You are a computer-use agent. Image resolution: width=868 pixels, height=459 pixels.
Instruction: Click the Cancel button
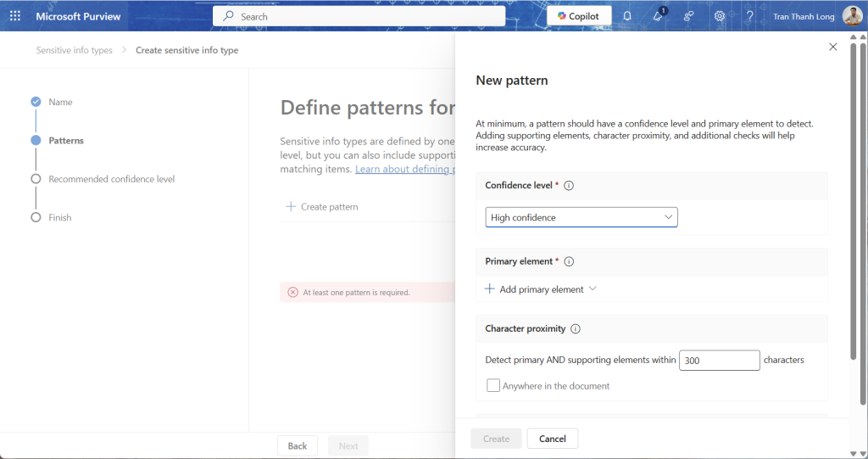coord(552,439)
